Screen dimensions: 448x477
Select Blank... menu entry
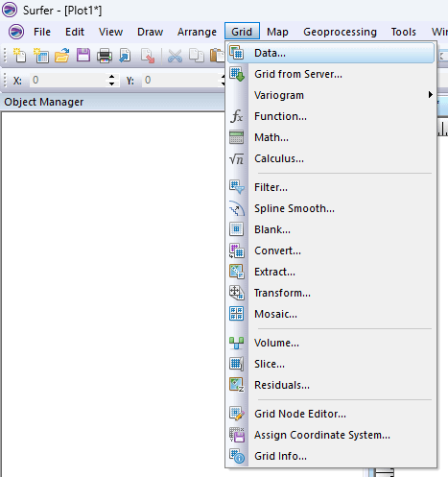(x=331, y=229)
